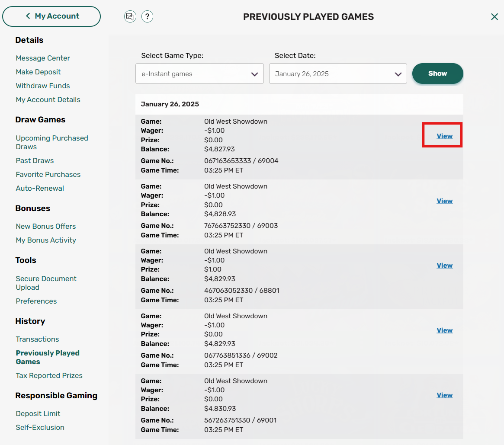Click the circular help question mark icon
Image resolution: width=504 pixels, height=445 pixels.
click(x=147, y=16)
